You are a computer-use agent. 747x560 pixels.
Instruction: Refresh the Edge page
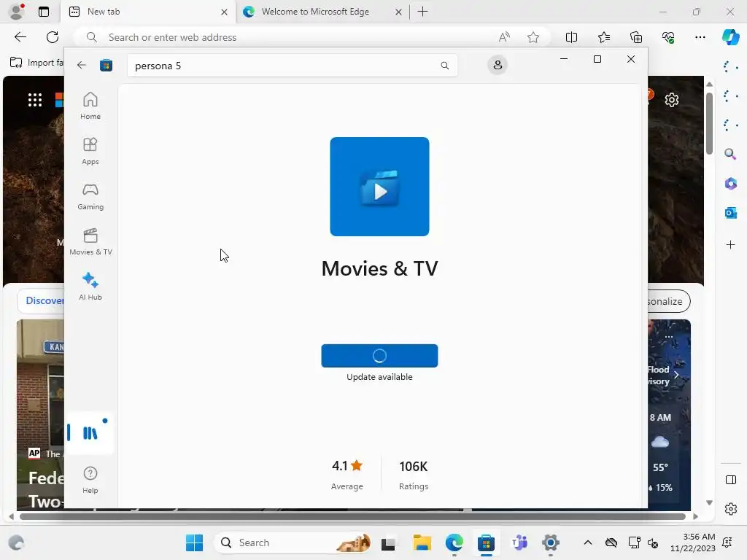pyautogui.click(x=53, y=37)
